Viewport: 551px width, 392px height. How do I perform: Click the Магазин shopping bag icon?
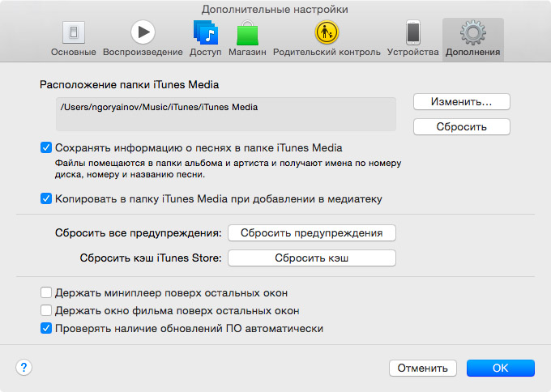click(x=246, y=33)
